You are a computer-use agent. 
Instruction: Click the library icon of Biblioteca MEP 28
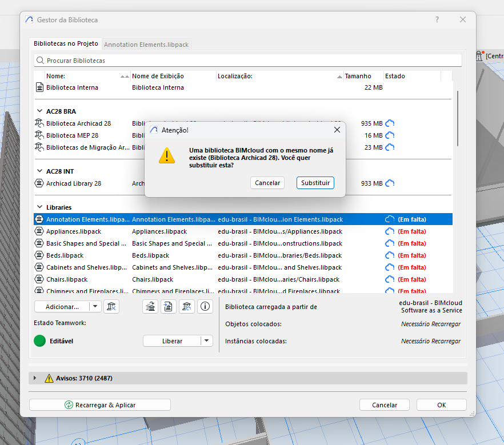tap(39, 135)
